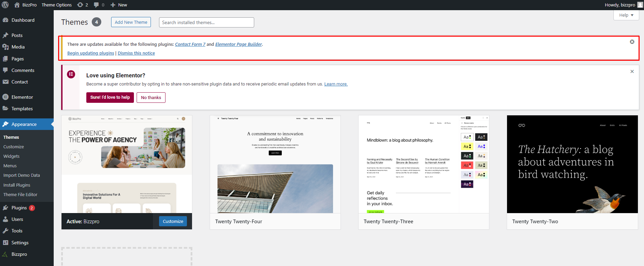Open the Bizzpro sidebar menu item

pyautogui.click(x=27, y=254)
